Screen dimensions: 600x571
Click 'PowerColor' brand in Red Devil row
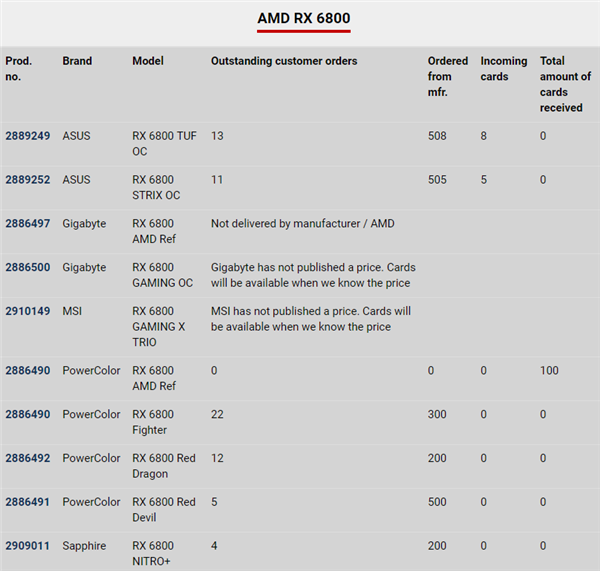[x=91, y=502]
